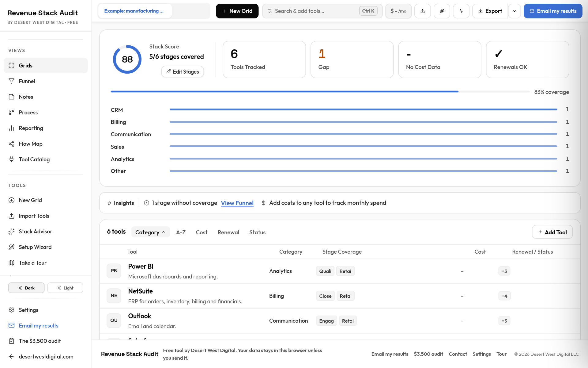Viewport: 588px width, 368px height.
Task: Click the 83% coverage progress bar
Action: [320, 91]
